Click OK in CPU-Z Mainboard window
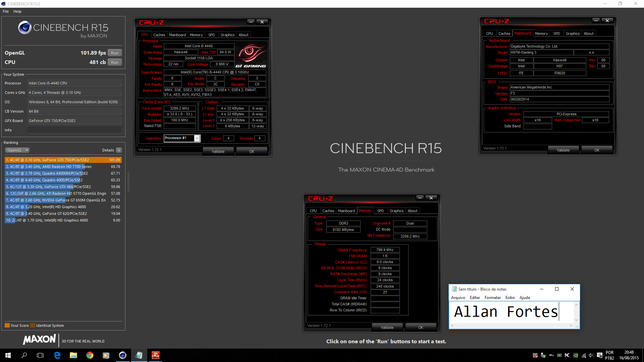The width and height of the screenshot is (644, 362). coord(597,150)
